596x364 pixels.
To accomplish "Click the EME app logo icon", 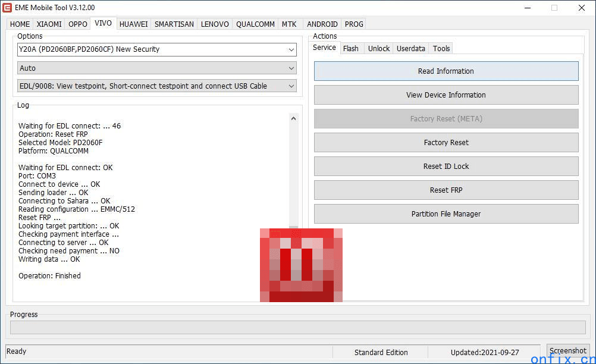I will coord(8,8).
